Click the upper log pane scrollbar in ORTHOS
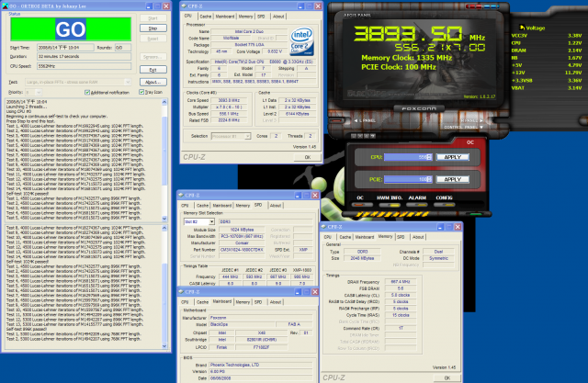 (x=164, y=160)
